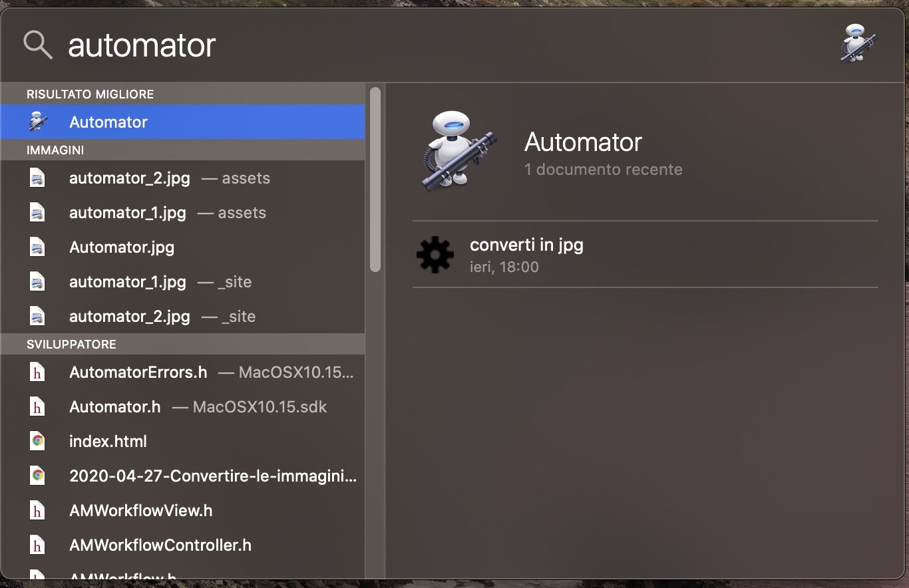The height and width of the screenshot is (588, 909).
Task: Click image icon of automator_1.jpg _site
Action: coord(37,282)
